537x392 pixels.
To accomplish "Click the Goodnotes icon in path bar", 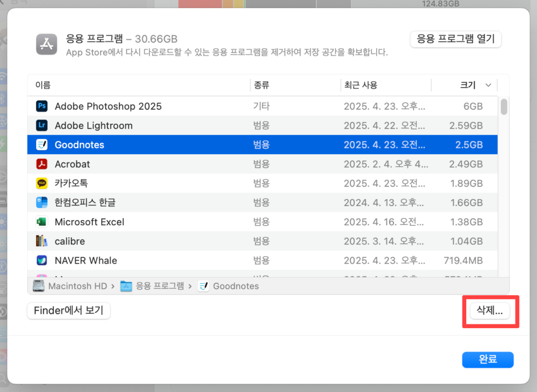I will (203, 286).
